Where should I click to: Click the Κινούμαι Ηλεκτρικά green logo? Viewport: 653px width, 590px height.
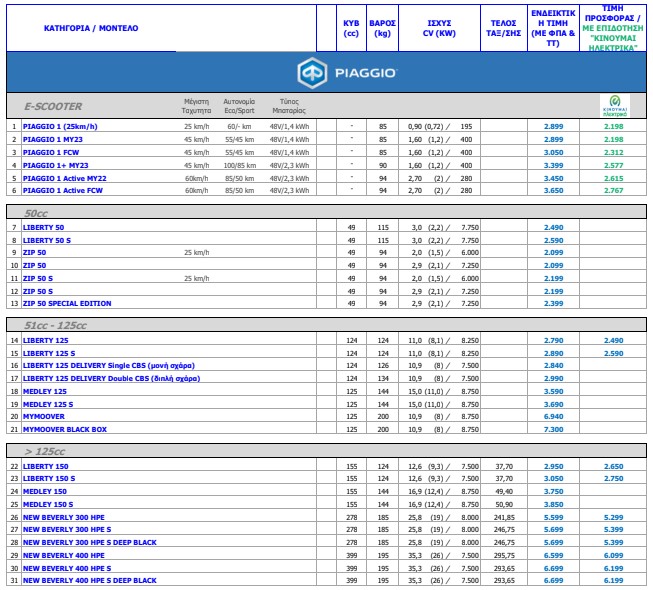615,106
